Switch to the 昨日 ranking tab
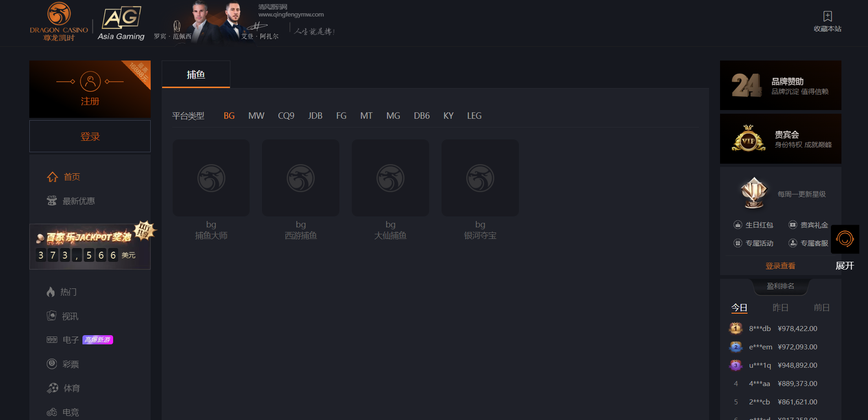Screen dimensions: 868x420 (x=780, y=308)
